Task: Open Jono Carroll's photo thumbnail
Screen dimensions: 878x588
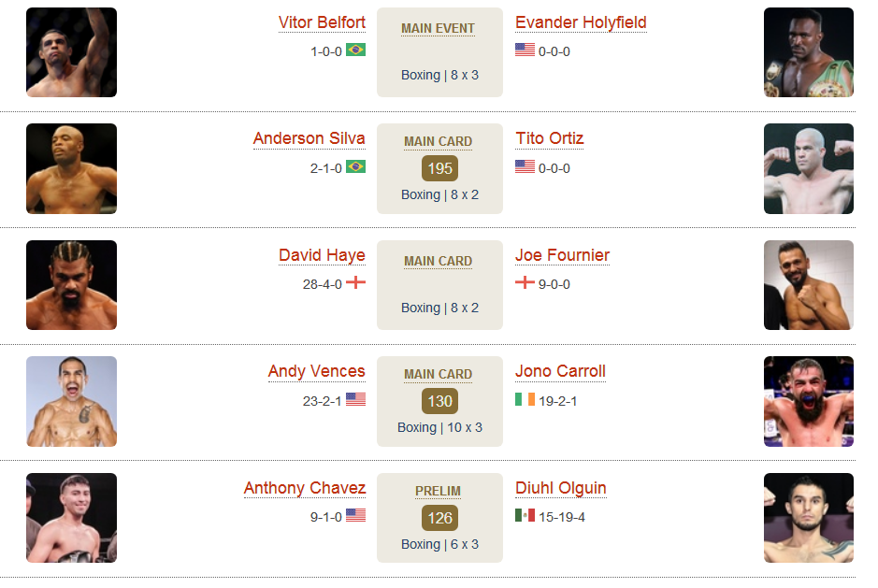Action: [809, 402]
